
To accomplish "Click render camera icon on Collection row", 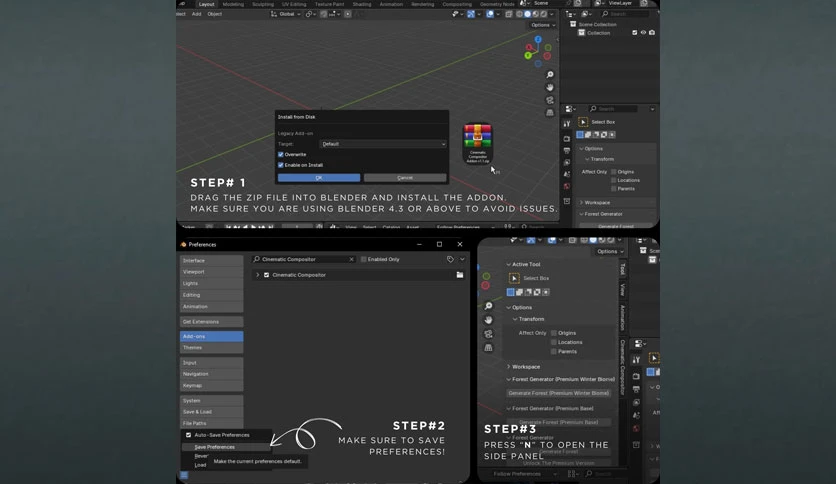I will (x=652, y=33).
